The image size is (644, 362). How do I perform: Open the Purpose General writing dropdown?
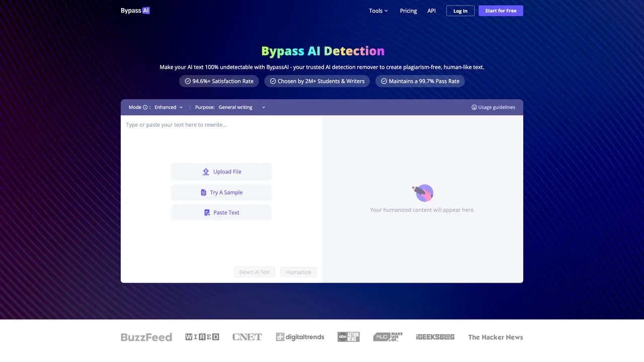[242, 107]
